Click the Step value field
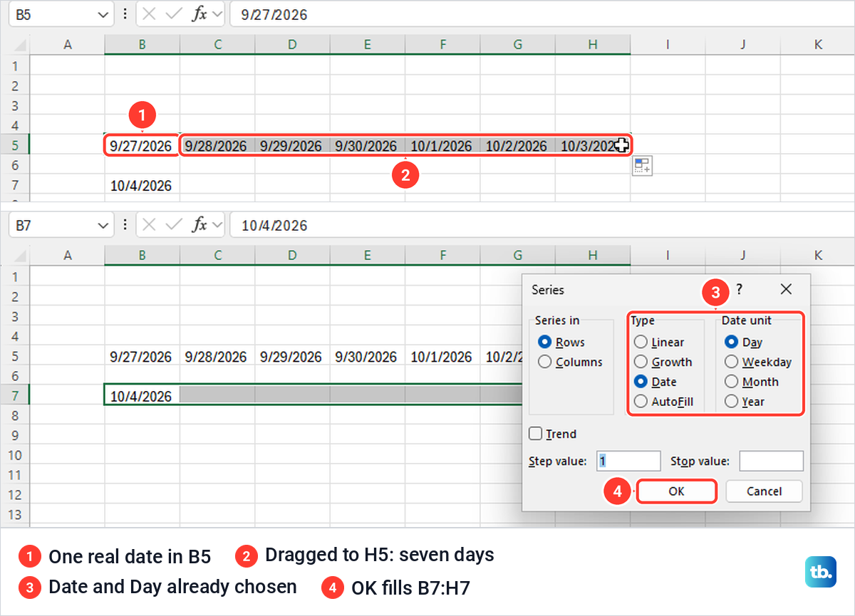Screen dimensions: 855x616 [628, 461]
